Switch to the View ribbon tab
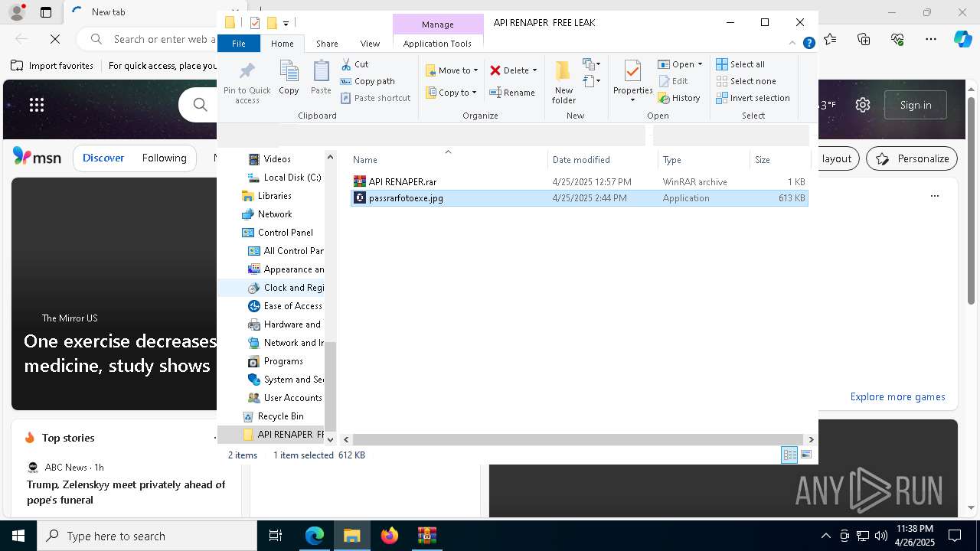 [370, 44]
